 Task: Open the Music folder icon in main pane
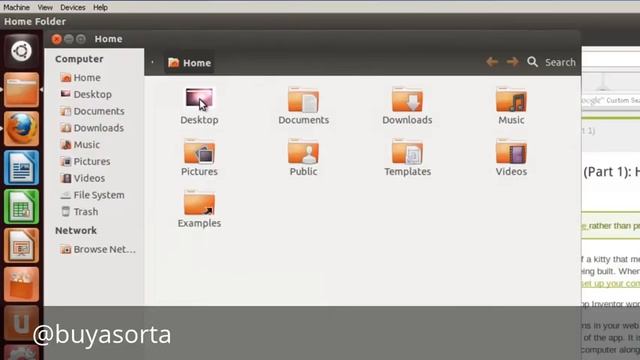pos(511,99)
